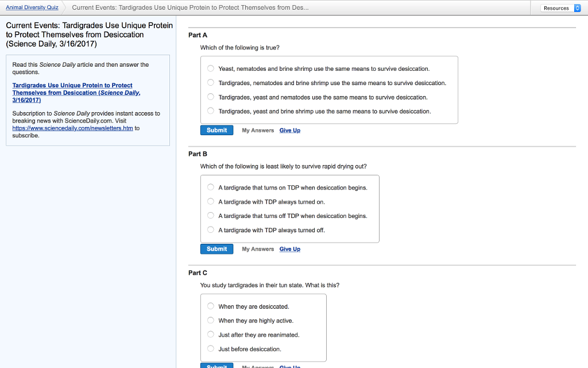Viewport: 588px width, 368px height.
Task: Give up on Part A
Action: (289, 131)
